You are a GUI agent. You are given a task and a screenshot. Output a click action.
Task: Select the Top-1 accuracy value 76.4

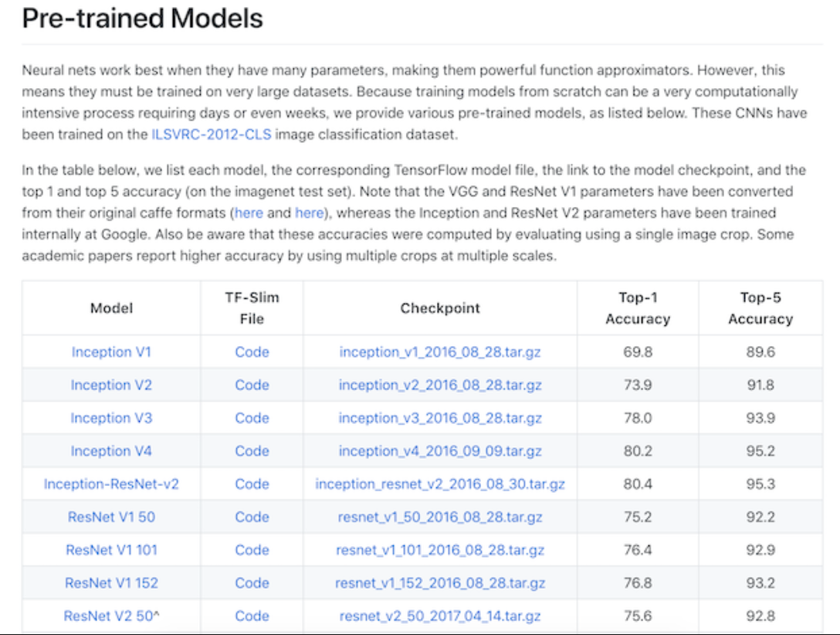pyautogui.click(x=638, y=550)
